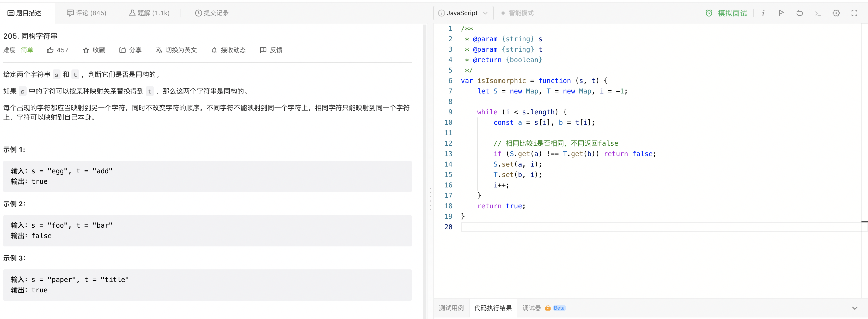Image resolution: width=868 pixels, height=319 pixels.
Task: Collapse the bottom result panel with the chevron
Action: 854,308
